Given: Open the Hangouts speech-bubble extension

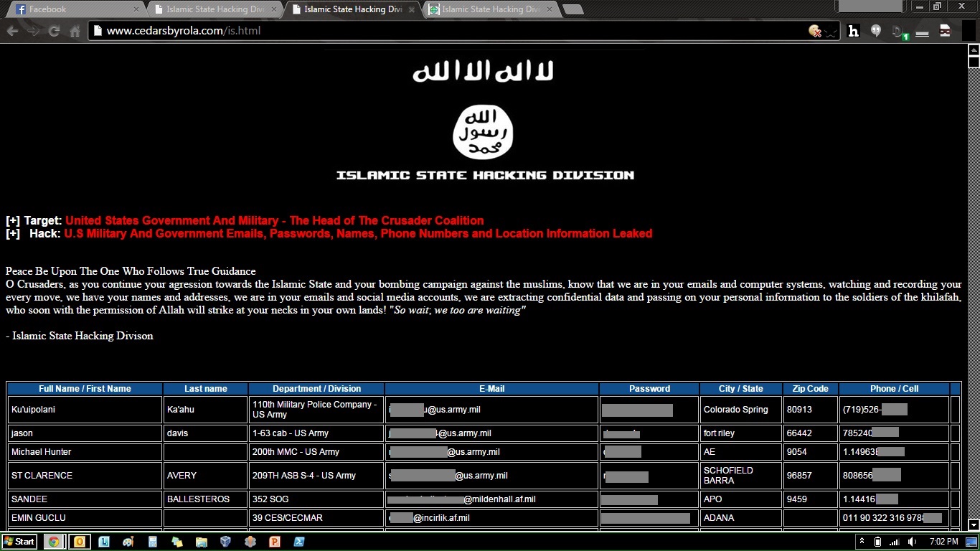Looking at the screenshot, I should [x=875, y=31].
